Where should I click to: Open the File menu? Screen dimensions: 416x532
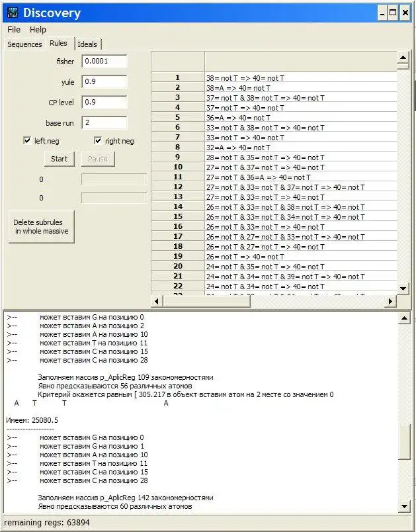coord(14,30)
